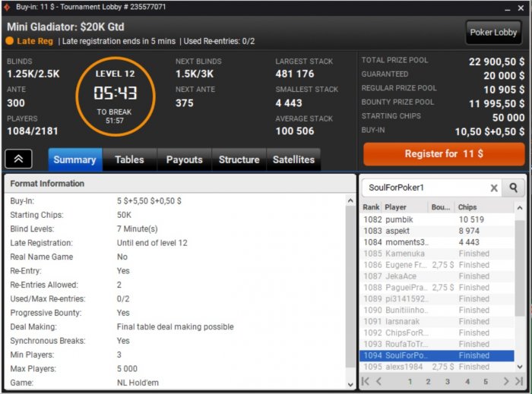The image size is (532, 394).
Task: Sort by Bounty column header
Action: pos(441,207)
